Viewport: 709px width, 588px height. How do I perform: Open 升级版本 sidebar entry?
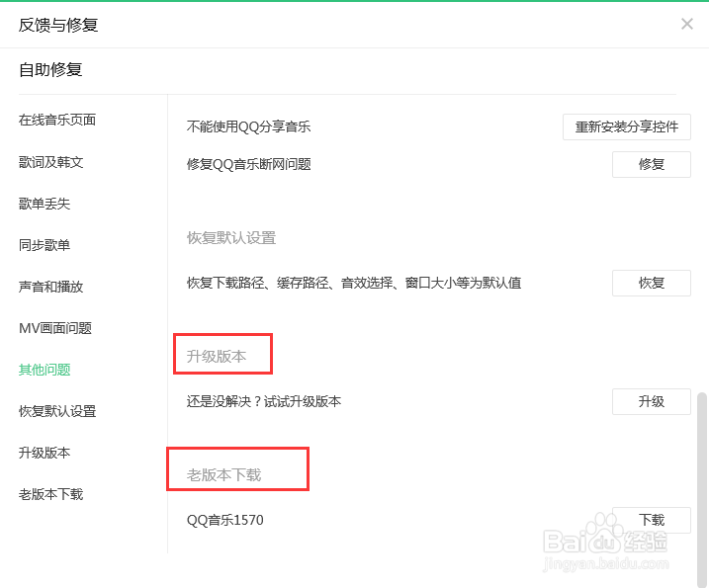[x=44, y=453]
